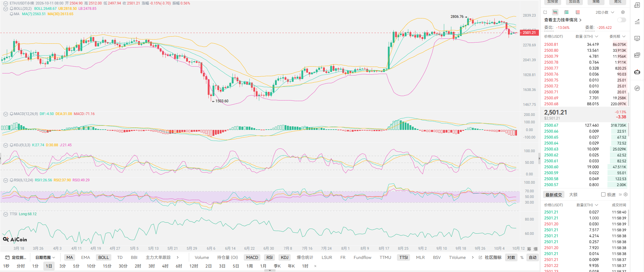644x272 pixels.
Task: Enable the Fundflow sub-indicator
Action: [363, 257]
